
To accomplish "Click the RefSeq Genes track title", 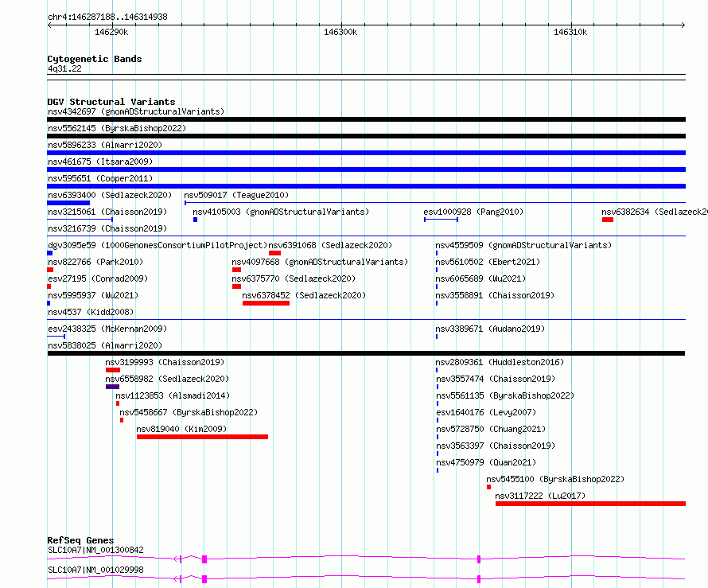I will point(80,540).
